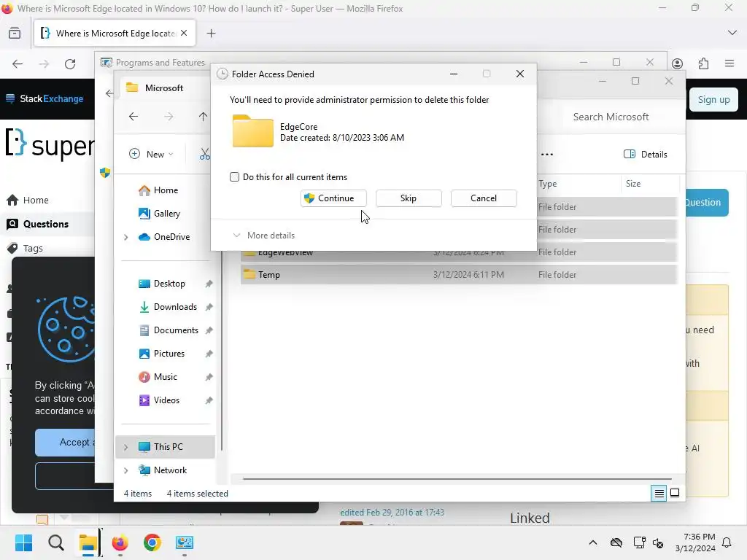
Task: Go back in Explorer navigation
Action: click(133, 116)
